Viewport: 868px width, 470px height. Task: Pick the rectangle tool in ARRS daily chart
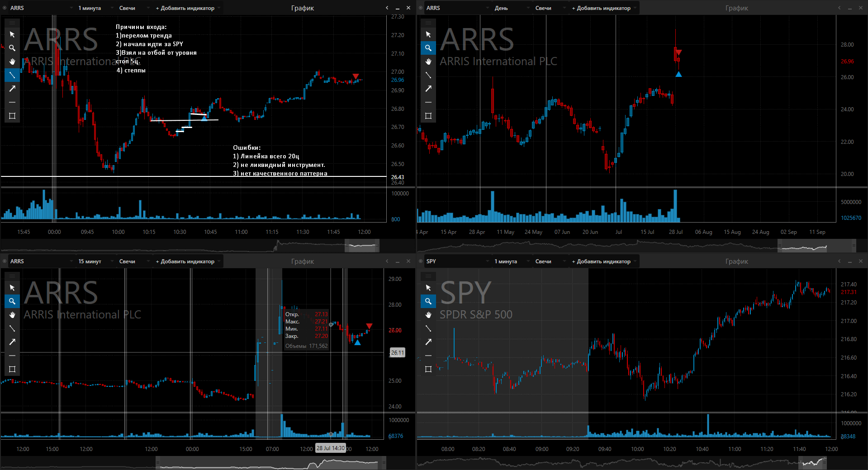[428, 116]
